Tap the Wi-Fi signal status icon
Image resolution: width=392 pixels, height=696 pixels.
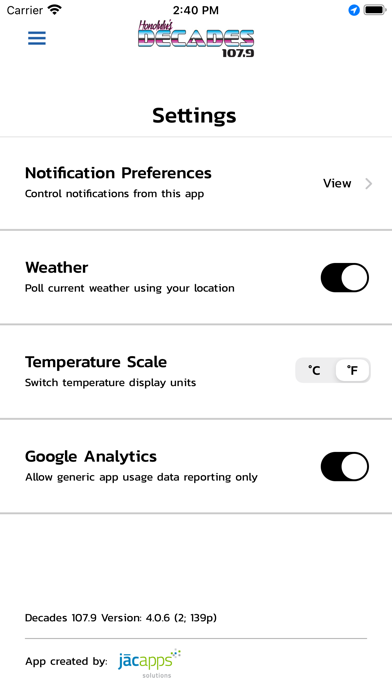55,10
